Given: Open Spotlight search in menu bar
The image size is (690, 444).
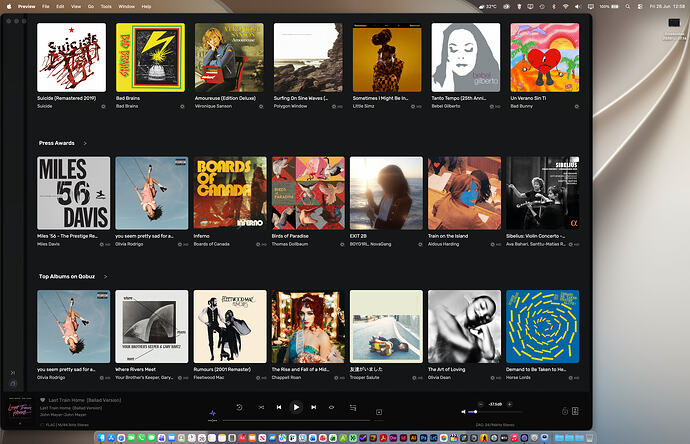Looking at the screenshot, I should click(628, 7).
